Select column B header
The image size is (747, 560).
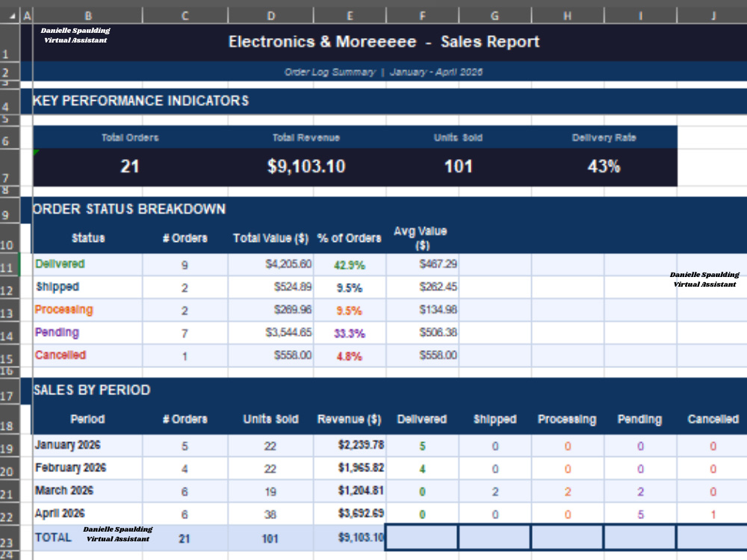(x=87, y=16)
